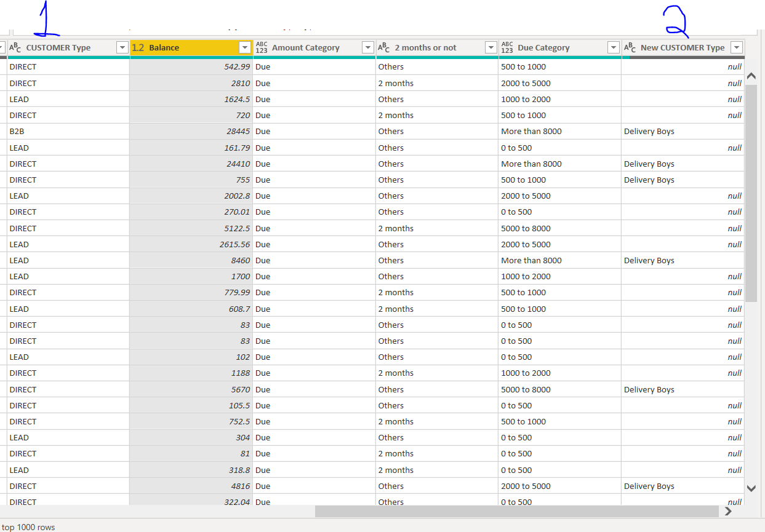Open the Balance column filter dropdown
Image resolution: width=765 pixels, height=532 pixels.
pyautogui.click(x=245, y=47)
